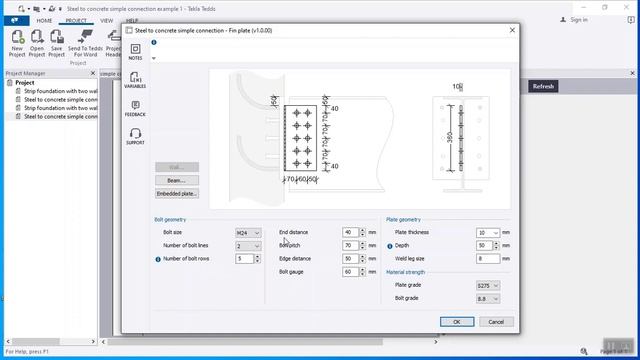This screenshot has width=640, height=360.
Task: Switch to the HOME ribbon tab
Action: coord(44,20)
